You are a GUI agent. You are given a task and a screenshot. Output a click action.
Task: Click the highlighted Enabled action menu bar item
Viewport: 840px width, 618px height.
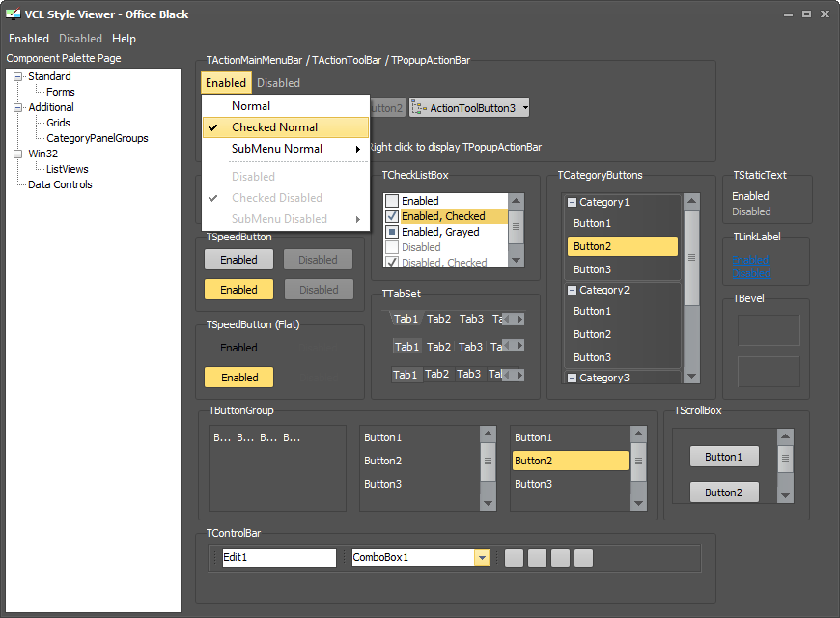pos(226,82)
